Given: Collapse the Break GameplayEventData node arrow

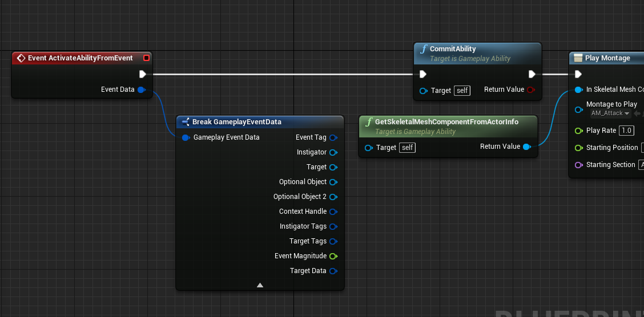Looking at the screenshot, I should click(260, 285).
